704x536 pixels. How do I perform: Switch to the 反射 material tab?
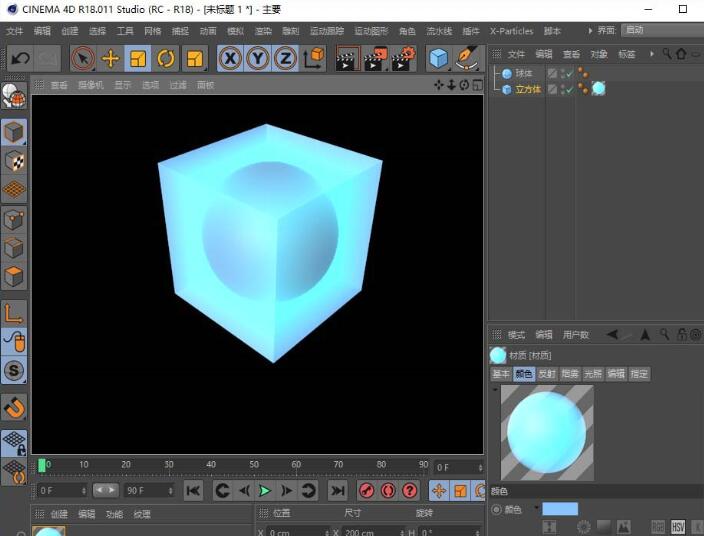tap(547, 374)
